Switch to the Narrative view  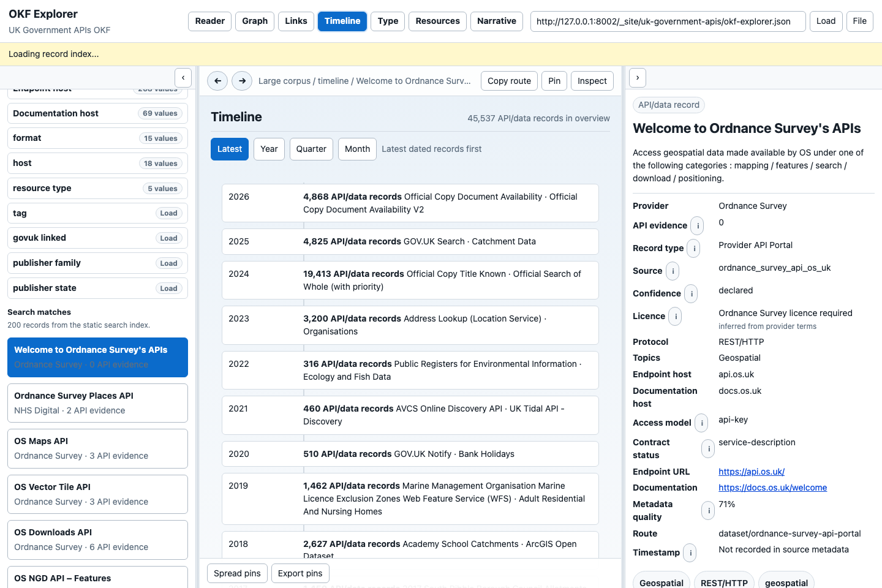point(497,21)
